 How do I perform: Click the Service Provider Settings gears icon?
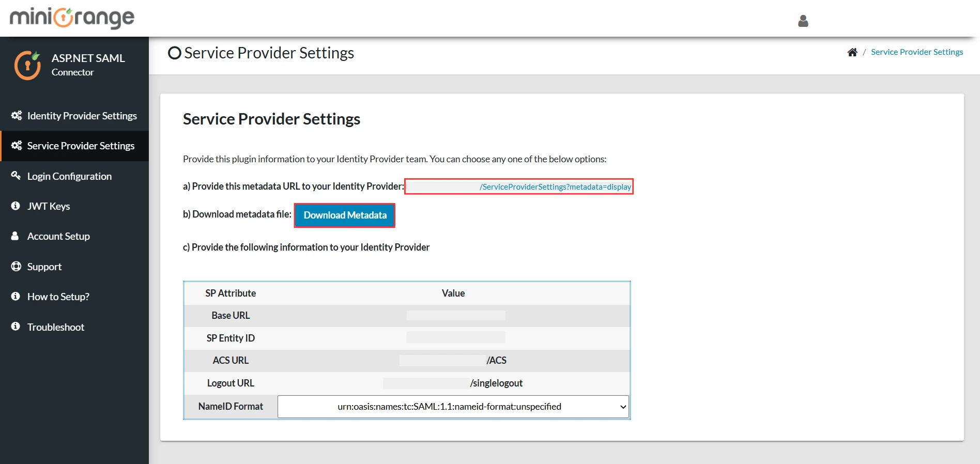pyautogui.click(x=17, y=146)
